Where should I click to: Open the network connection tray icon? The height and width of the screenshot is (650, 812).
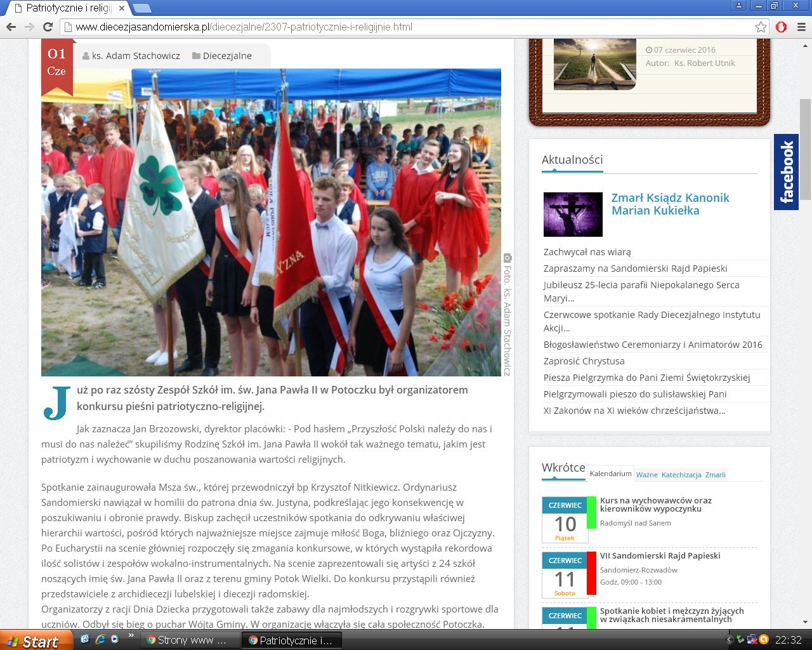click(752, 640)
